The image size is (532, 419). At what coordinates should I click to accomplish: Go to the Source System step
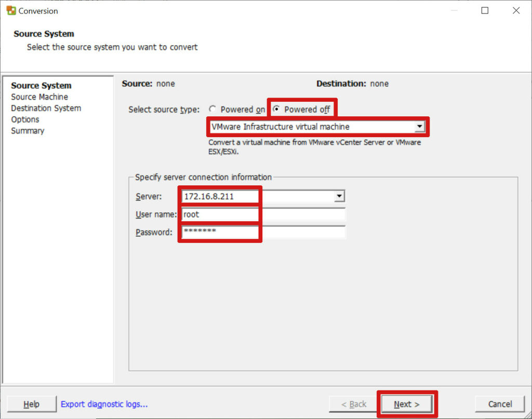41,86
